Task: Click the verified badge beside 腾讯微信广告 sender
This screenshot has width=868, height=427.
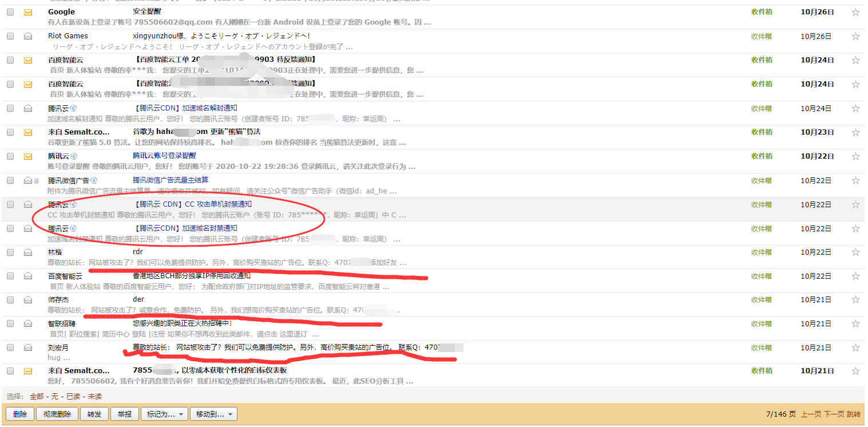Action: point(93,180)
